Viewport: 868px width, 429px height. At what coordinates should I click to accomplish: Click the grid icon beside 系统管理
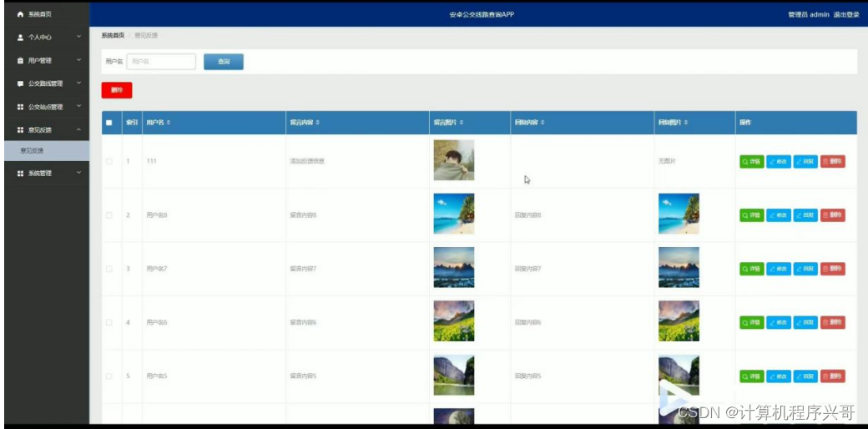tap(21, 174)
